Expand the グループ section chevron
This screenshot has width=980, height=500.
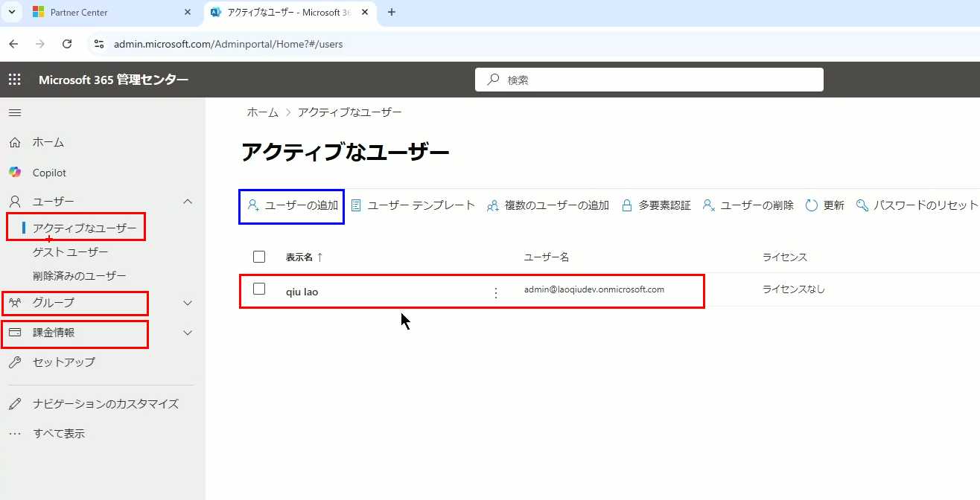(x=188, y=303)
